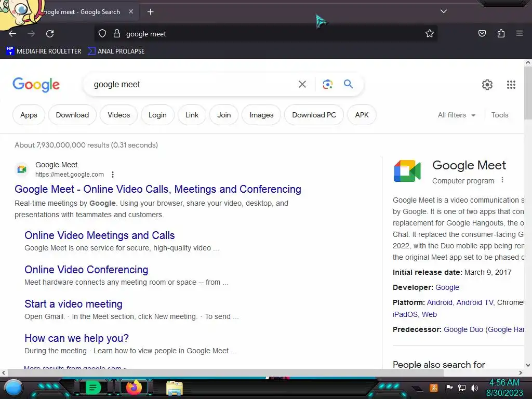532x399 pixels.
Task: Open the Android platform link
Action: (x=440, y=302)
